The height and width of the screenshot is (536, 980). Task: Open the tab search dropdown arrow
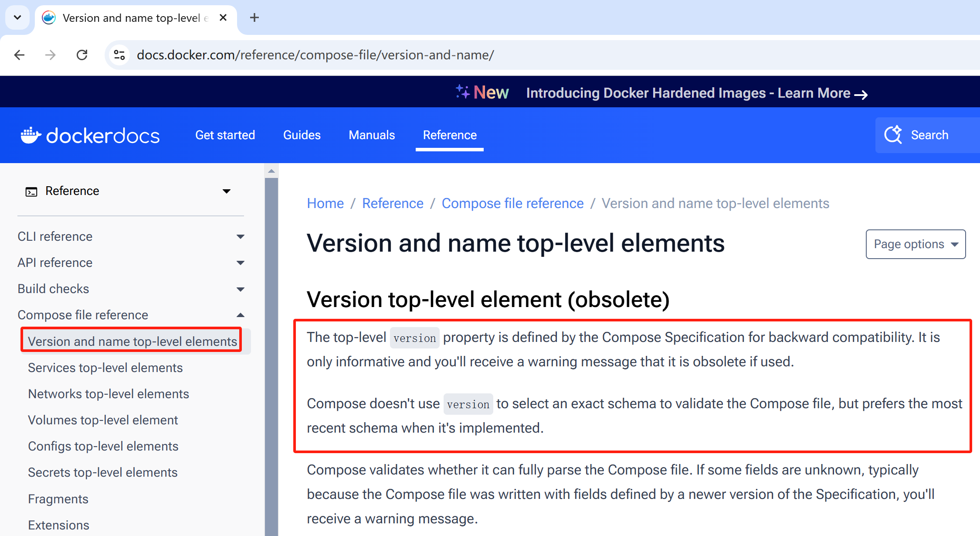tap(17, 17)
